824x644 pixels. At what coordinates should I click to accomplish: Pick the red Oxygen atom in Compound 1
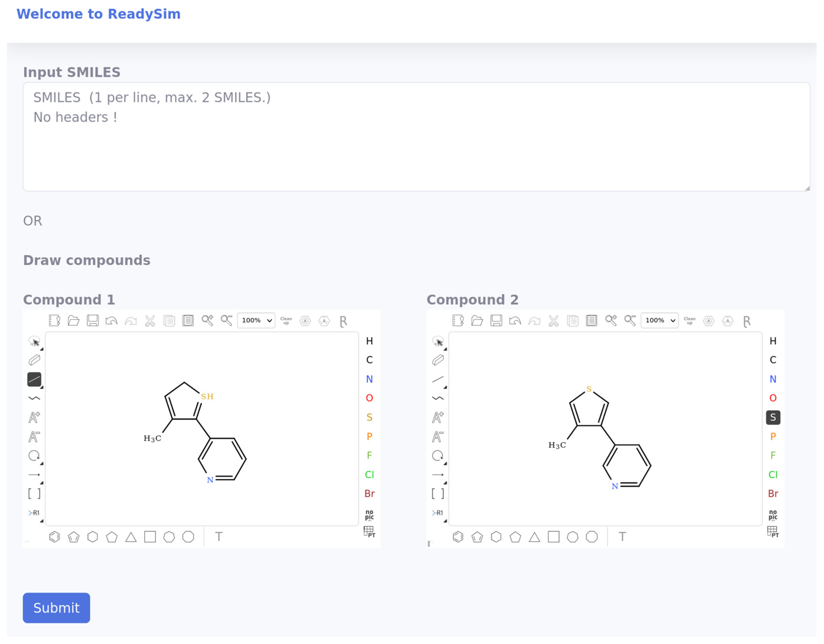point(369,398)
